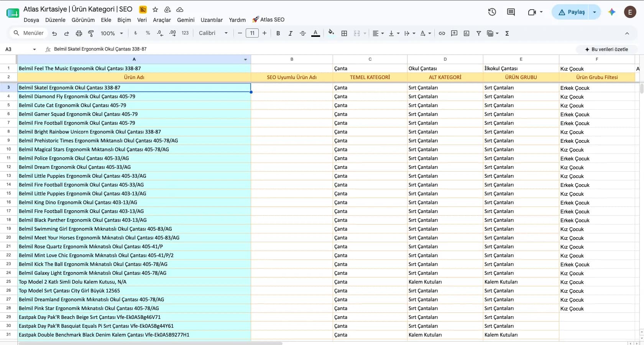Open the merge cells dropdown arrow
Viewport: 644px width, 345px height.
(365, 33)
